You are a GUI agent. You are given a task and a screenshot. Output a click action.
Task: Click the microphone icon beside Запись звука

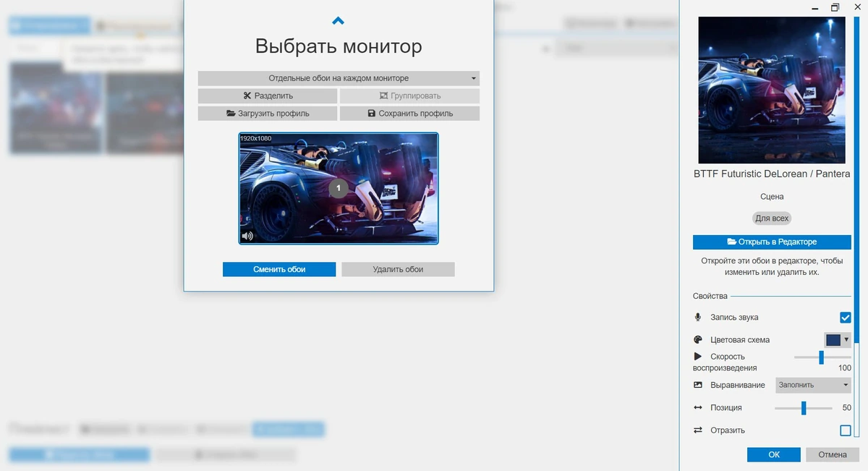pos(698,318)
